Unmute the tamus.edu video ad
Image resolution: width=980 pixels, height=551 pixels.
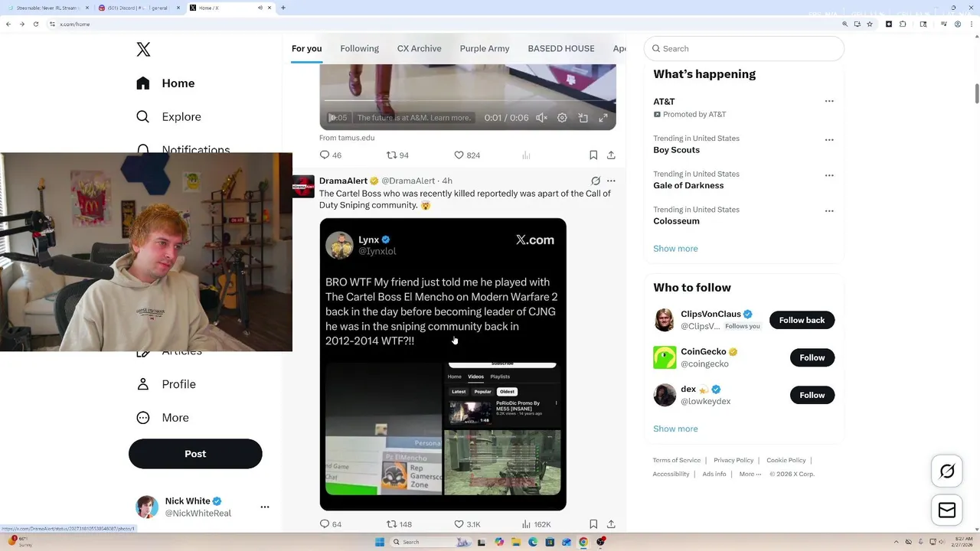click(x=541, y=118)
